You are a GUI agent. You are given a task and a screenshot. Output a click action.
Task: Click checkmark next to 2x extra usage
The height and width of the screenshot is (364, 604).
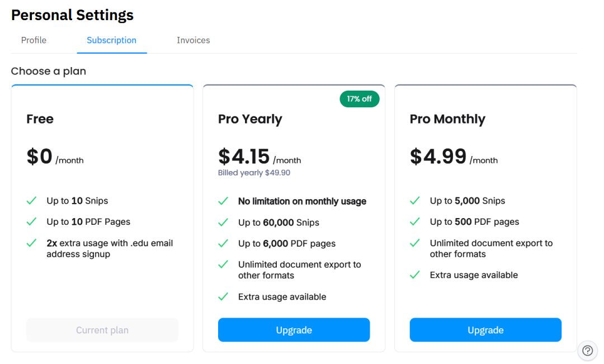click(x=32, y=243)
